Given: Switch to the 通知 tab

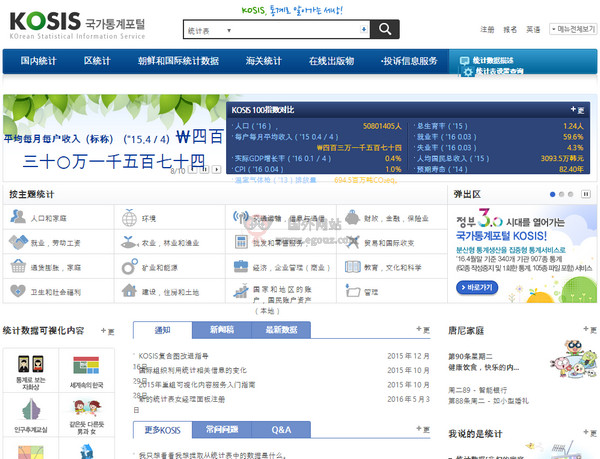Looking at the screenshot, I should point(163,330).
